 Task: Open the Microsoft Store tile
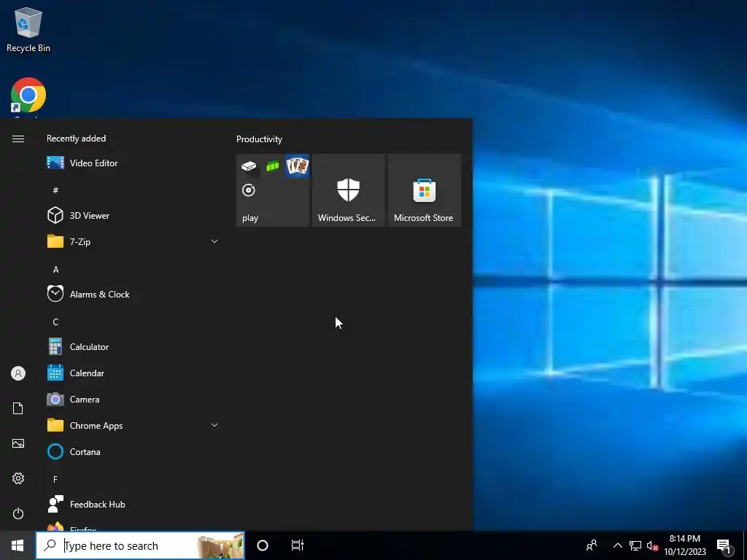click(425, 190)
